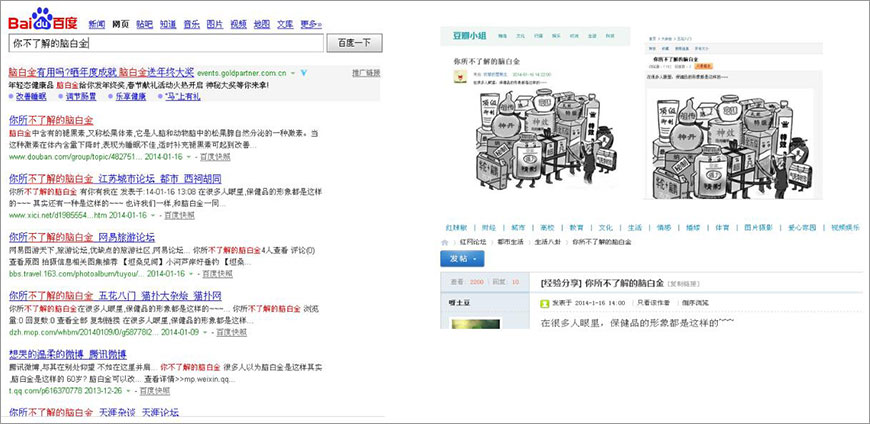This screenshot has width=870, height=424.
Task: Click the Baidu paw logo
Action: coord(40,17)
